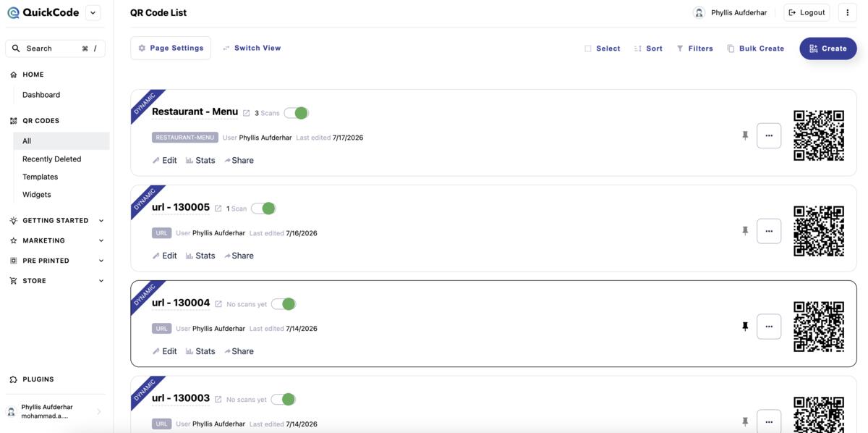This screenshot has height=433, width=868.
Task: Toggle off the url - 130003 QR code
Action: point(284,400)
